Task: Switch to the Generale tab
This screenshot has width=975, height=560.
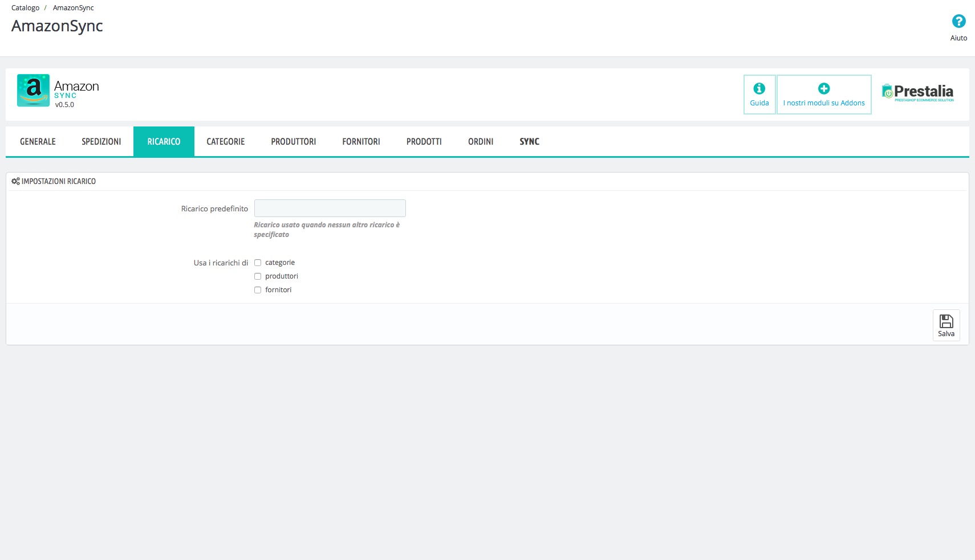Action: pyautogui.click(x=38, y=141)
